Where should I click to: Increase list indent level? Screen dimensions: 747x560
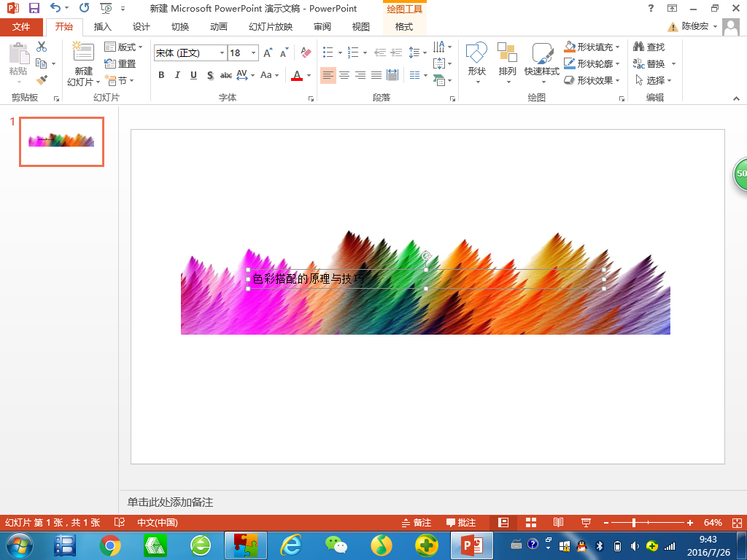[x=396, y=52]
